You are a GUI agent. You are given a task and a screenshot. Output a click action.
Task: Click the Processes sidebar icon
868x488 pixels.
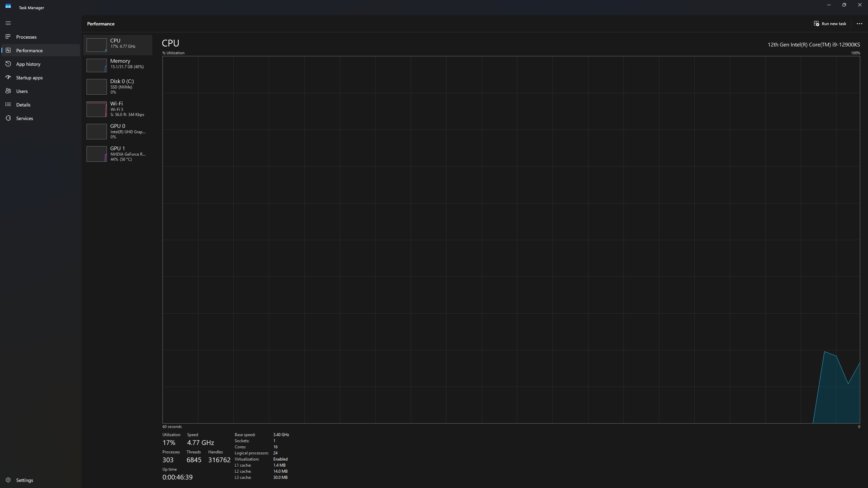tap(8, 37)
